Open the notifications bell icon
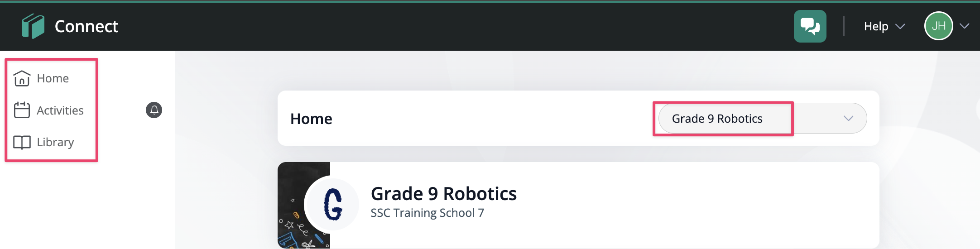This screenshot has width=980, height=249. [x=154, y=110]
